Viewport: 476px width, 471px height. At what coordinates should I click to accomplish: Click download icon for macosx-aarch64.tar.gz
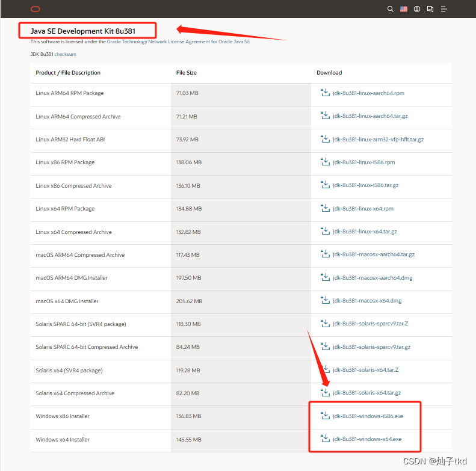pyautogui.click(x=325, y=254)
